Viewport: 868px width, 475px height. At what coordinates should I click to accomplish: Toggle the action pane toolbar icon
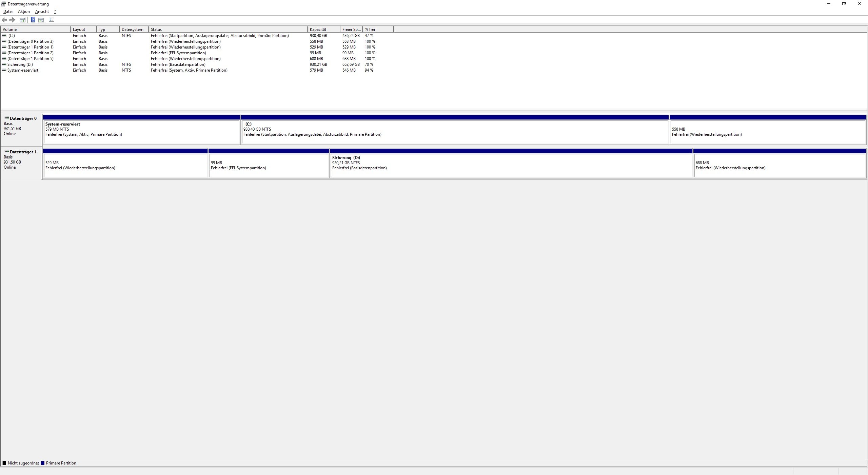(41, 20)
